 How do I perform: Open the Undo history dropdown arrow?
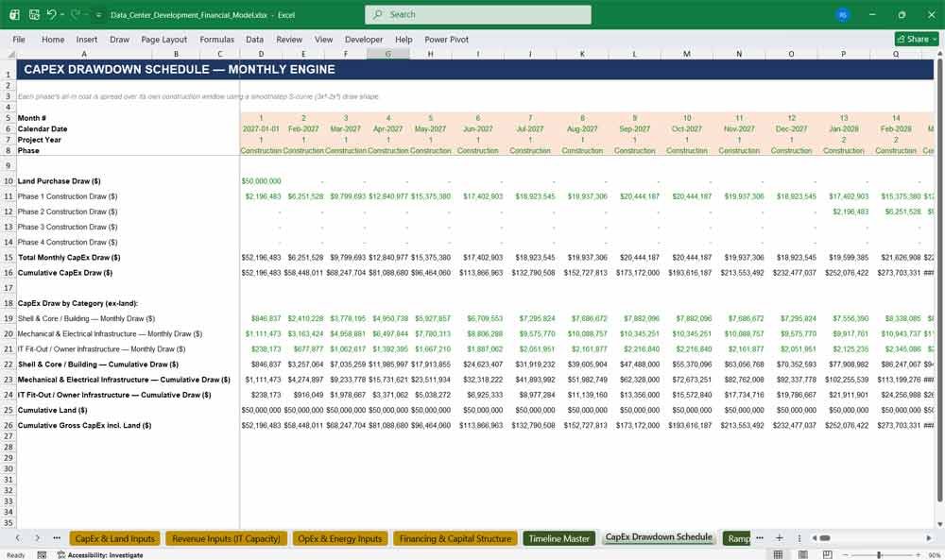point(62,14)
